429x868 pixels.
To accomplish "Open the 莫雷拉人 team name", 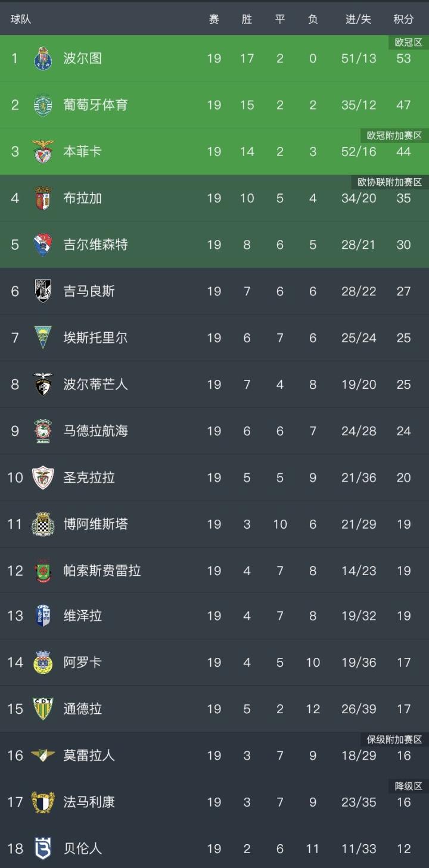I will [x=89, y=755].
